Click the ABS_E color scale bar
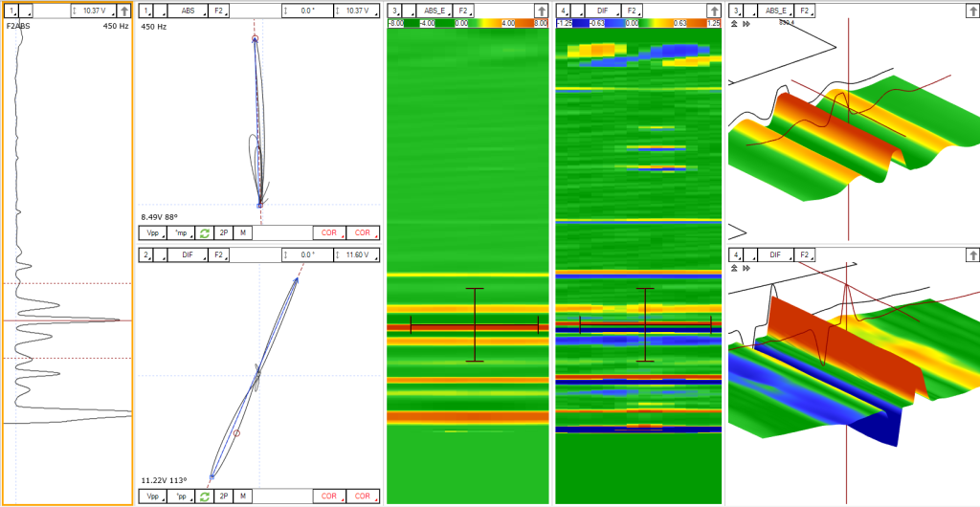Image resolution: width=980 pixels, height=507 pixels. click(x=467, y=23)
